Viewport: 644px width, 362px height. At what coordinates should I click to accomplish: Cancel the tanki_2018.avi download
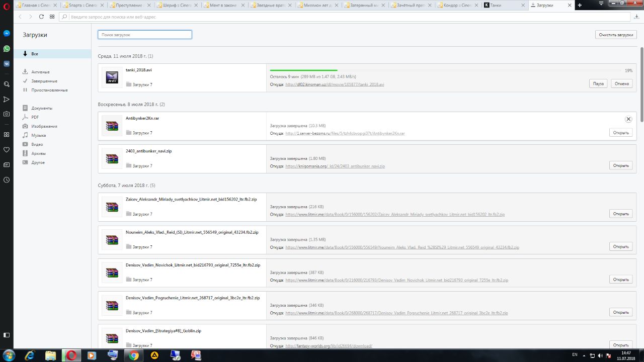622,83
